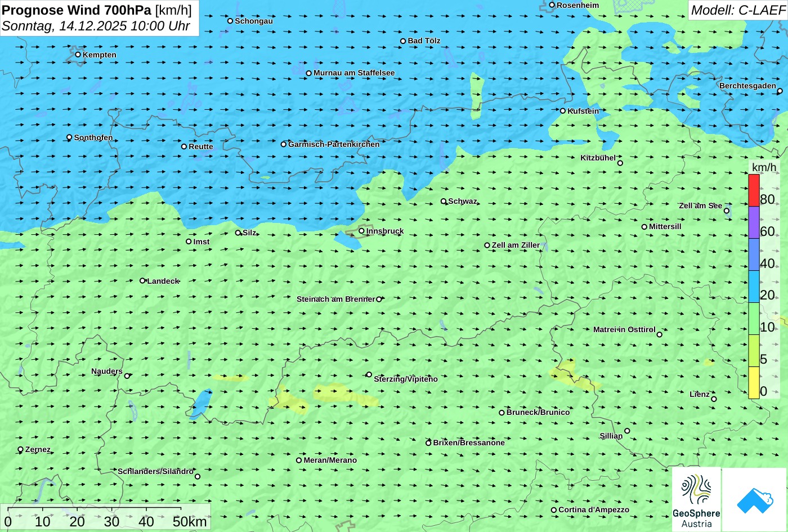Click the date 'Sonntag, 14.12.2025 10:00 Uhr'
This screenshot has width=788, height=532.
(96, 26)
